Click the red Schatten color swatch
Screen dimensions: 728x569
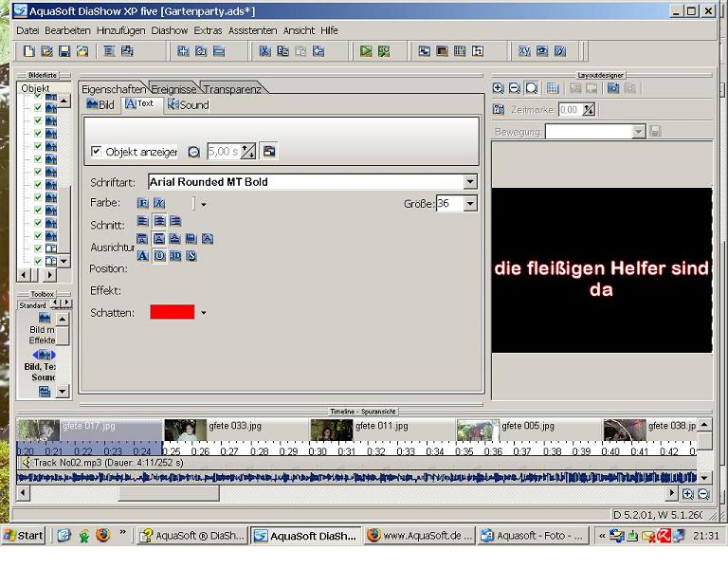(x=172, y=312)
